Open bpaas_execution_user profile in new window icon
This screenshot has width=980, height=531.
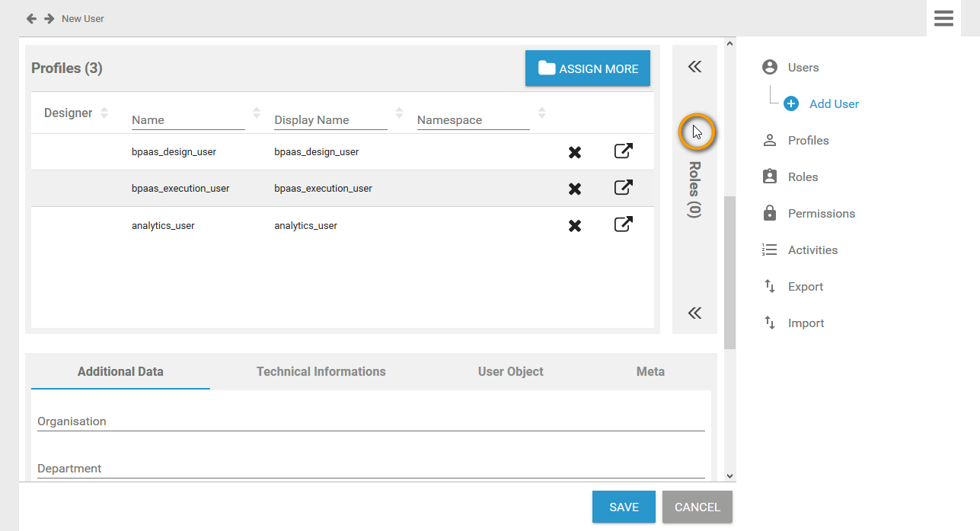click(623, 187)
